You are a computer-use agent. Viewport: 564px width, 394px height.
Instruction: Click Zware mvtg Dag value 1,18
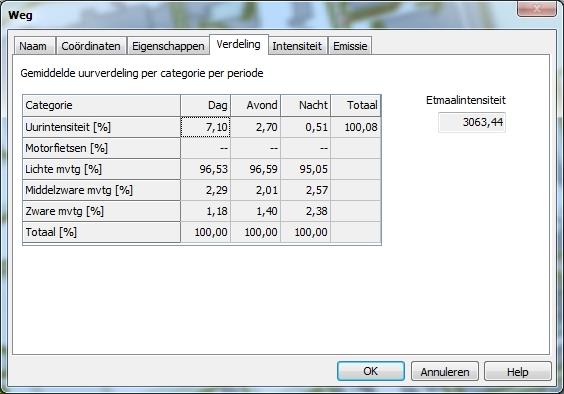[205, 211]
